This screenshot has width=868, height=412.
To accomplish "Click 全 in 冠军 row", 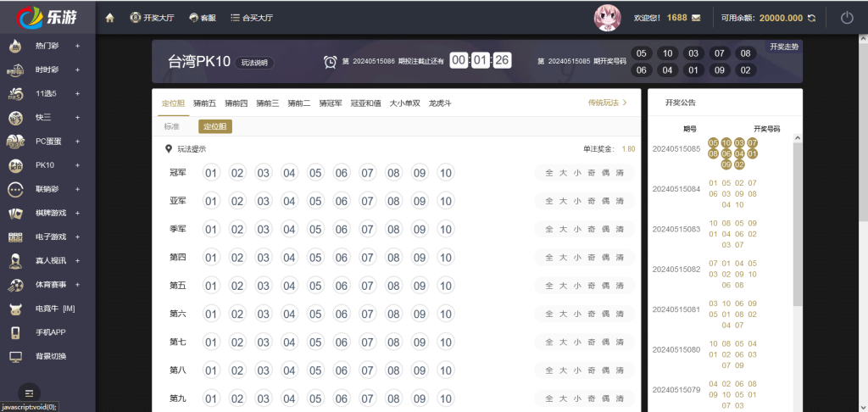I will tap(549, 173).
